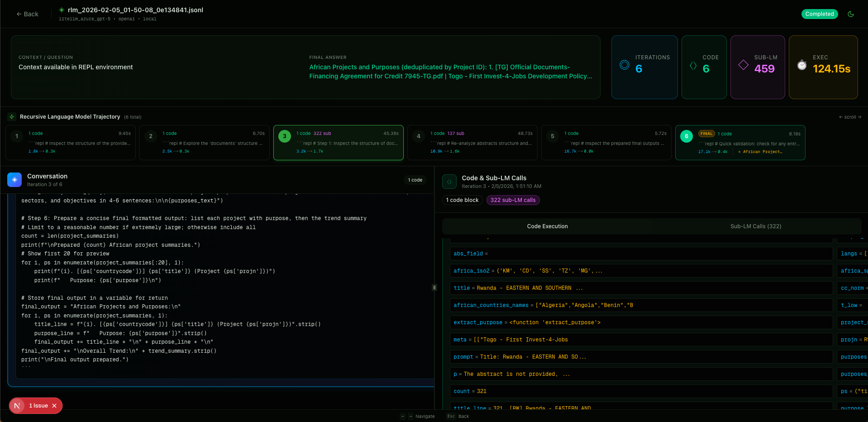The image size is (868, 422).
Task: Switch to the Code Execution tab
Action: tap(547, 226)
